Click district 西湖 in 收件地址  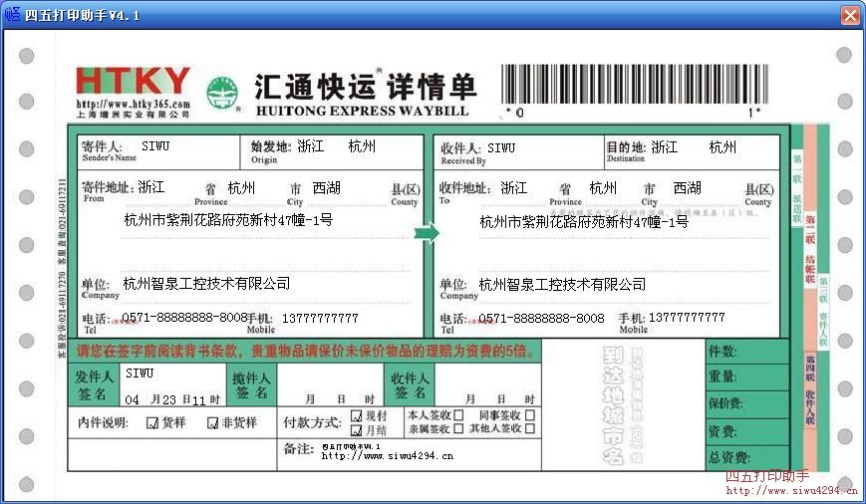[x=687, y=188]
